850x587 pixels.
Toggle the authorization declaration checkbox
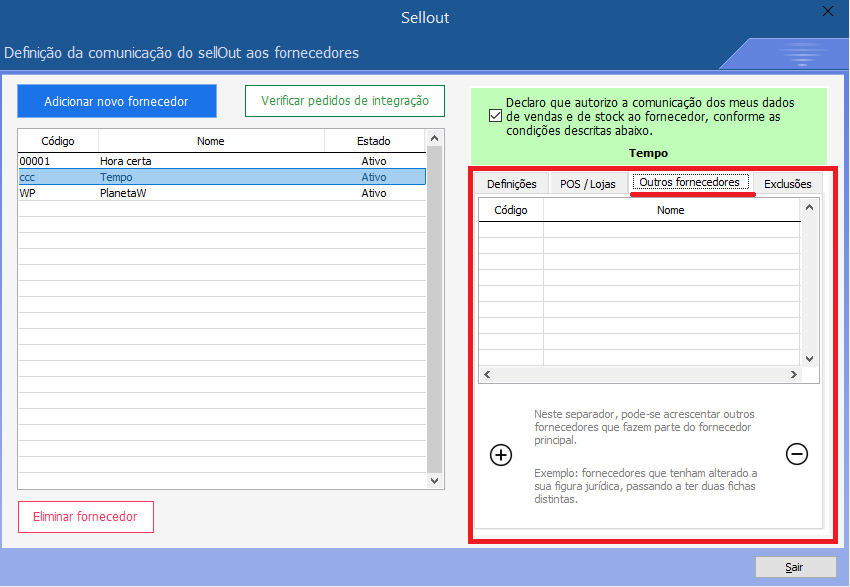tap(495, 116)
